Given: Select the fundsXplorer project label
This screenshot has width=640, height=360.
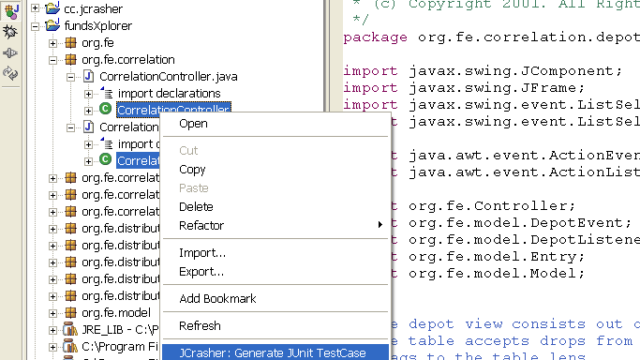Looking at the screenshot, I should coord(98,26).
